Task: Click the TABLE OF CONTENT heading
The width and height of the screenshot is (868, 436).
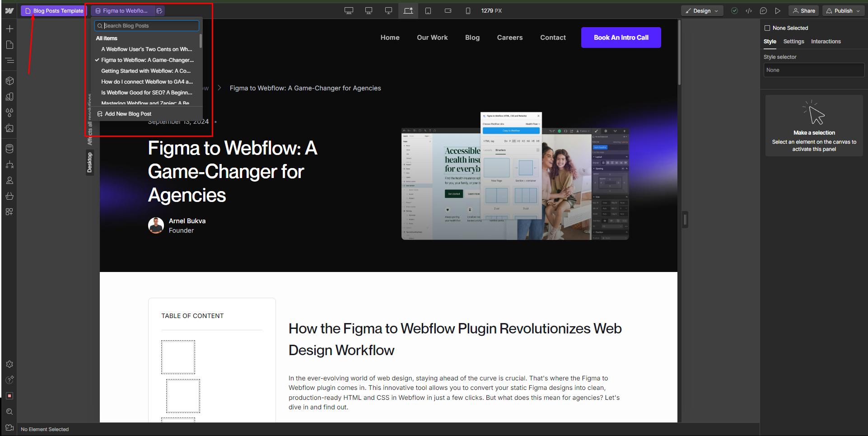Action: coord(192,316)
